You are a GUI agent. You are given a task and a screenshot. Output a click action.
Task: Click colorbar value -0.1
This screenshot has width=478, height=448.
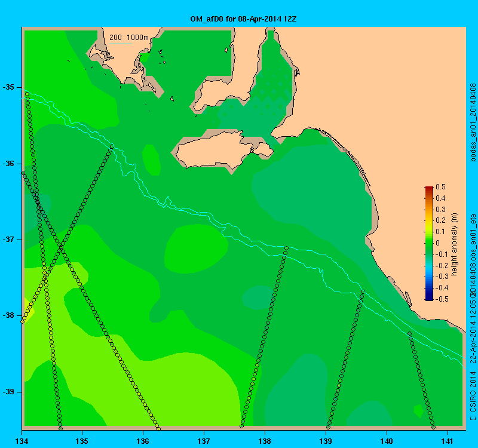[442, 254]
